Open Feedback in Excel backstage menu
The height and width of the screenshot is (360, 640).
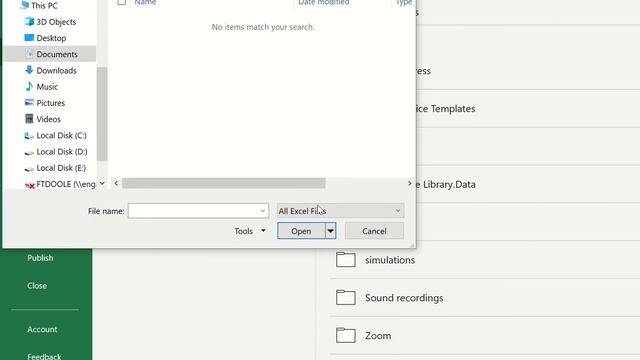coord(44,356)
